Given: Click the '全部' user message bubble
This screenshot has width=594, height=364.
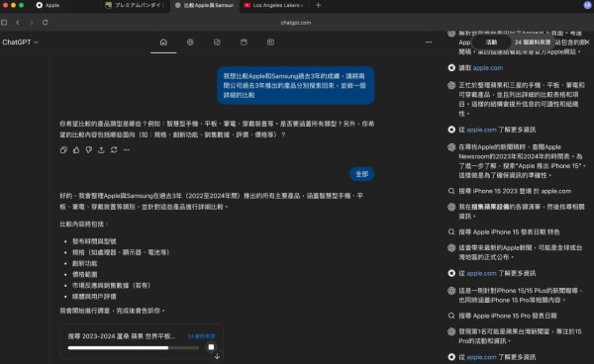Looking at the screenshot, I should point(361,174).
